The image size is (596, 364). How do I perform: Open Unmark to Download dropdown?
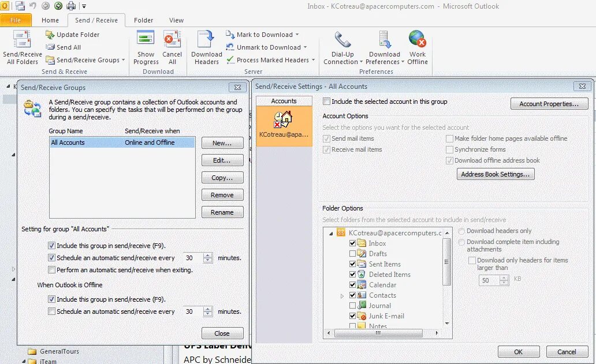[305, 47]
